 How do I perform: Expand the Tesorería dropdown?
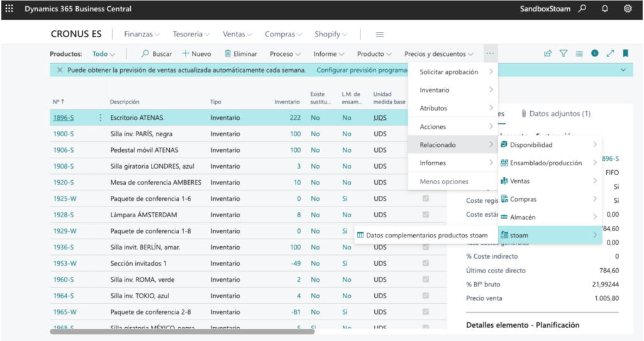pyautogui.click(x=191, y=34)
